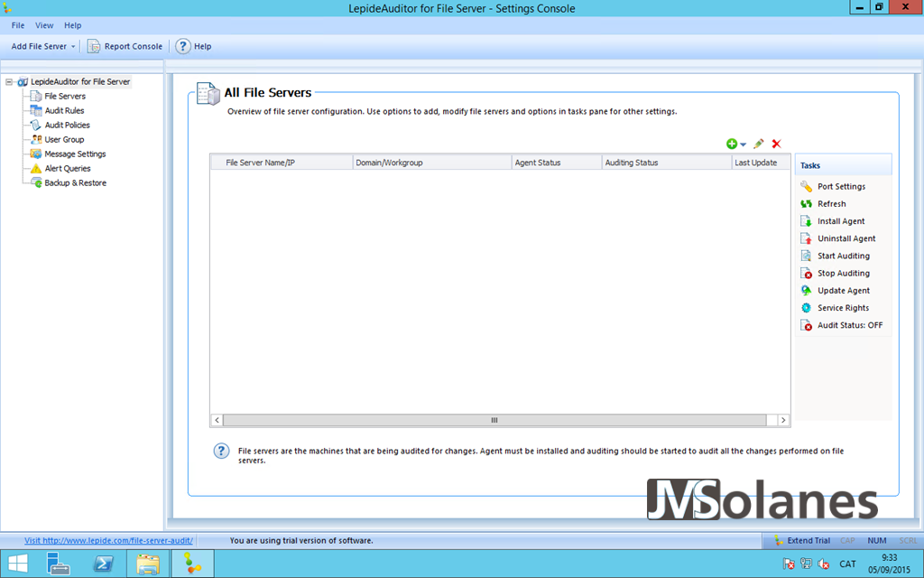Viewport: 924px width, 578px height.
Task: Click the Audit Rules tree icon
Action: [x=36, y=110]
